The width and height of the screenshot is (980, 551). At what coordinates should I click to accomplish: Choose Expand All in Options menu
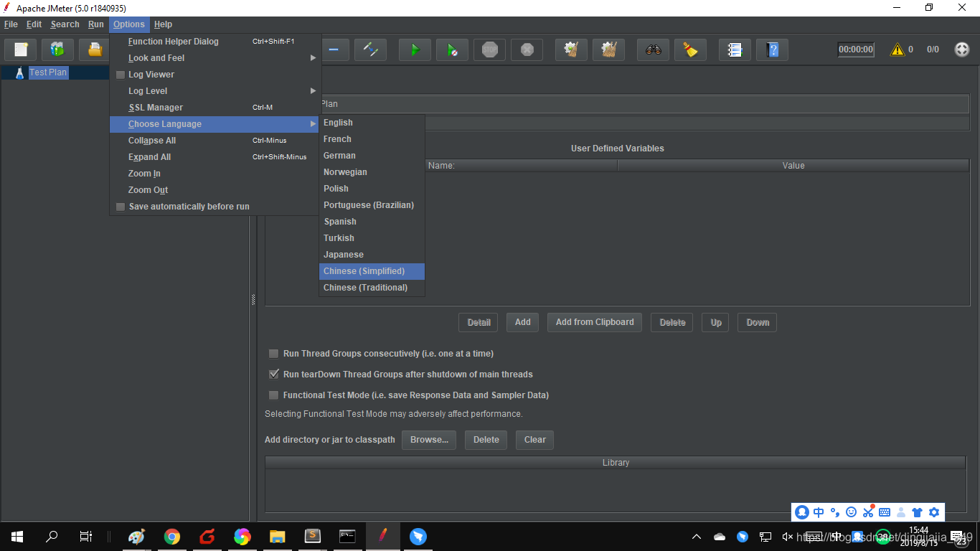tap(214, 157)
